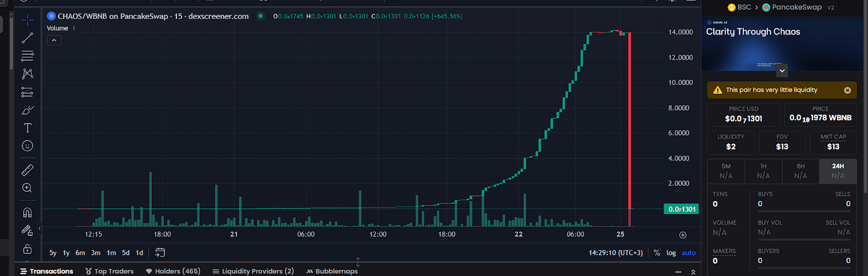Set chart range to 3m
This screenshot has height=276, width=868.
click(95, 253)
